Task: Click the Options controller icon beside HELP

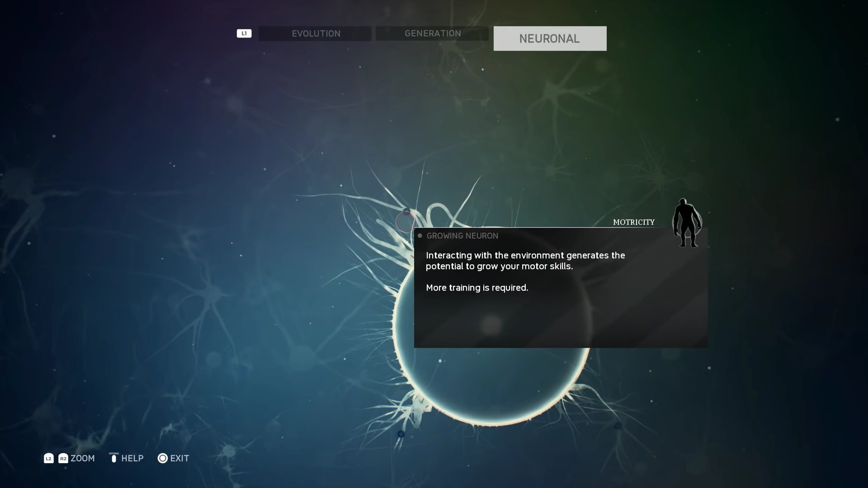Action: (114, 459)
